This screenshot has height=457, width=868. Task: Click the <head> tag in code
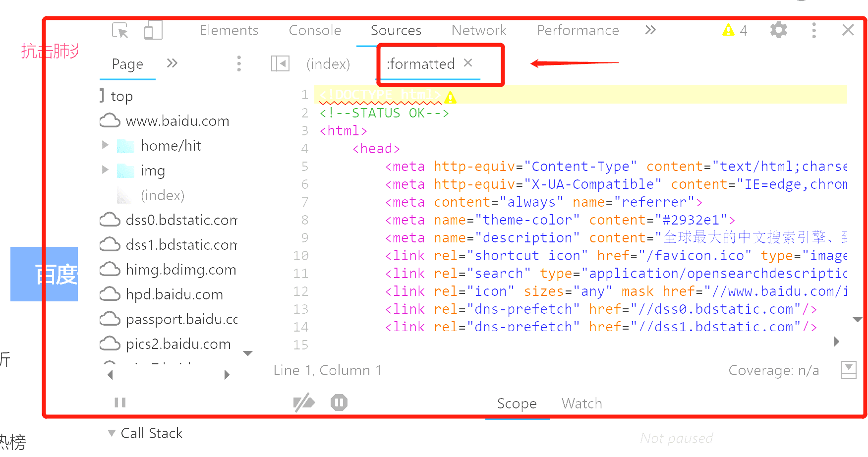pyautogui.click(x=376, y=149)
